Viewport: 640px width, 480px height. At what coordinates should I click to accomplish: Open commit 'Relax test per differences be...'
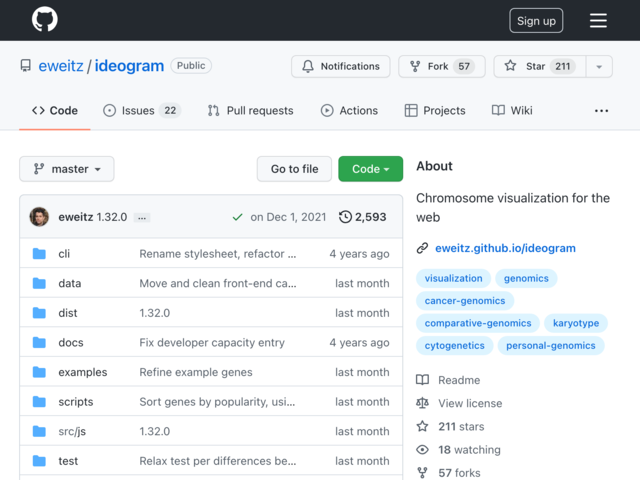coord(218,461)
